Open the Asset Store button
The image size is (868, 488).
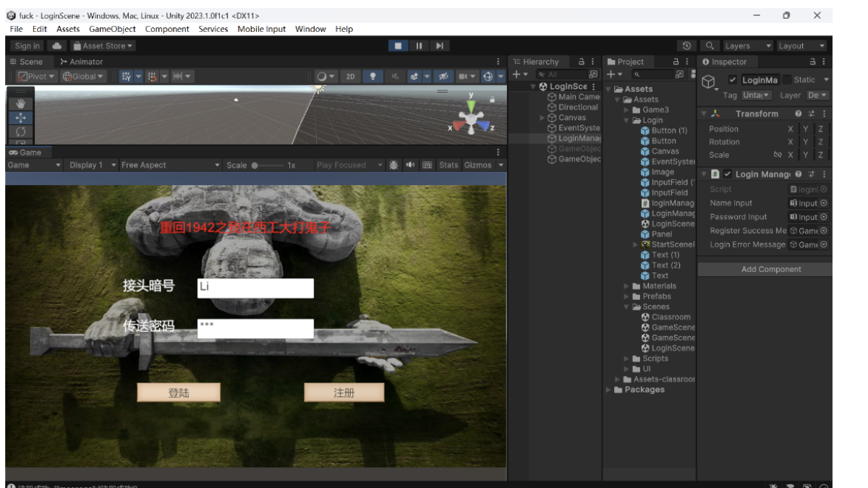pyautogui.click(x=103, y=46)
